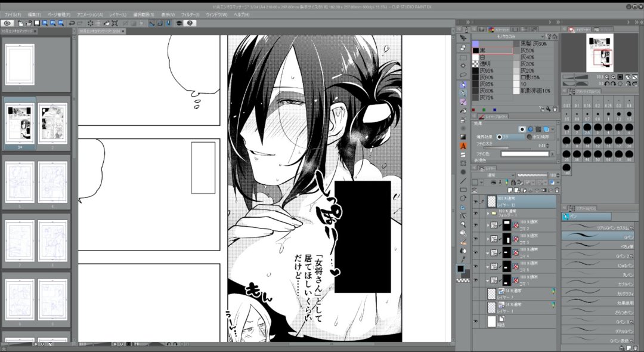
Task: Click the Save floppy disk icon
Action: pyautogui.click(x=37, y=23)
